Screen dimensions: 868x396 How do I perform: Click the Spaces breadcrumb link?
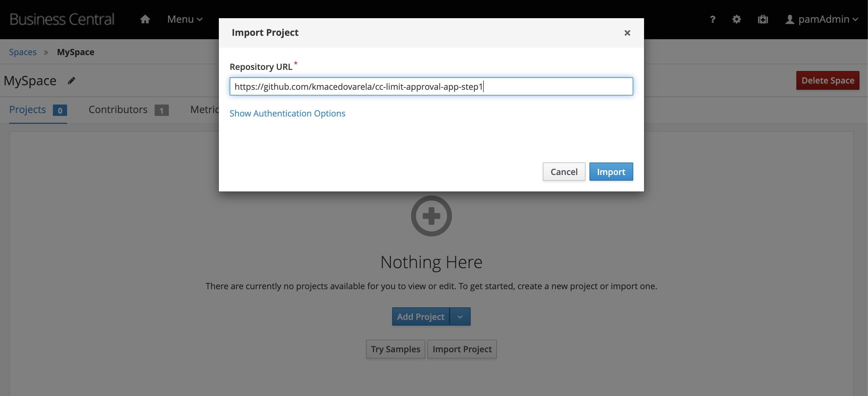point(22,52)
